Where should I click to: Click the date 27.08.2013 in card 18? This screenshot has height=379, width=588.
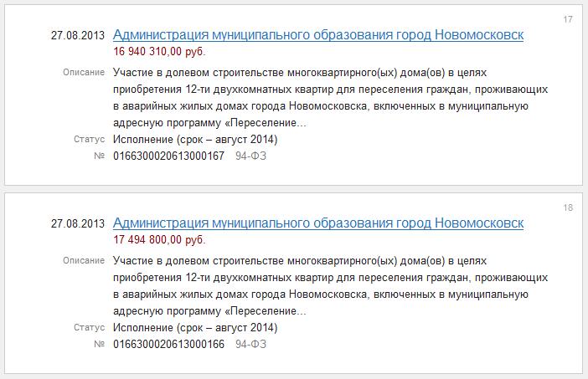pyautogui.click(x=78, y=224)
